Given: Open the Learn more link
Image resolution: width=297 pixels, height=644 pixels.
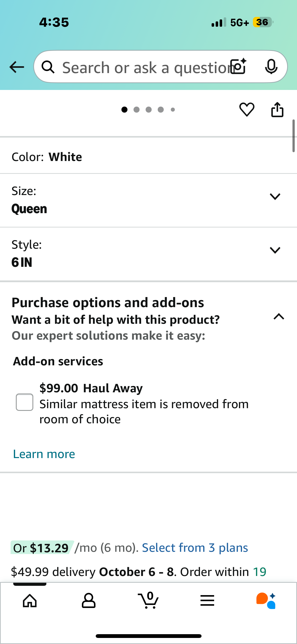Looking at the screenshot, I should tap(44, 454).
